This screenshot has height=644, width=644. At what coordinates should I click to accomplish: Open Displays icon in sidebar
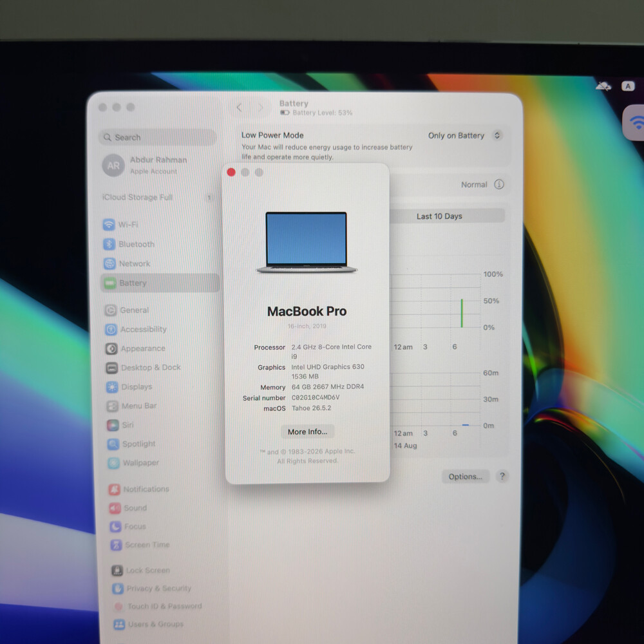coord(113,387)
